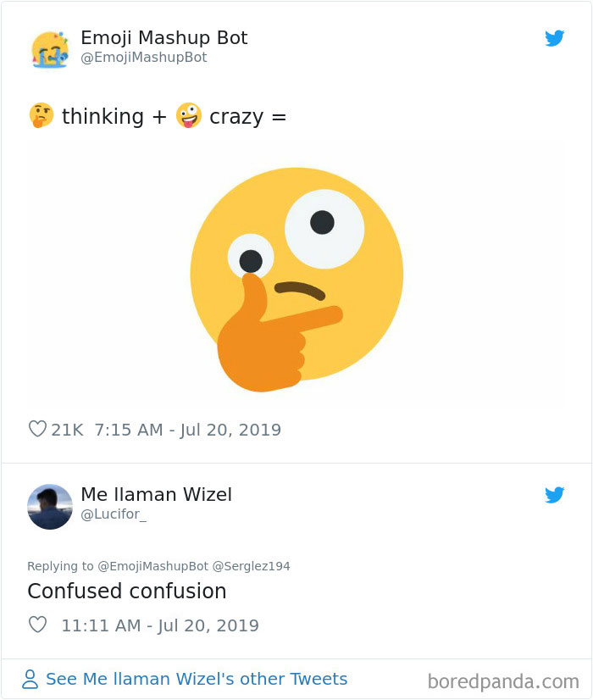
Task: Click the Twitter bird icon on top tweet
Action: [555, 38]
